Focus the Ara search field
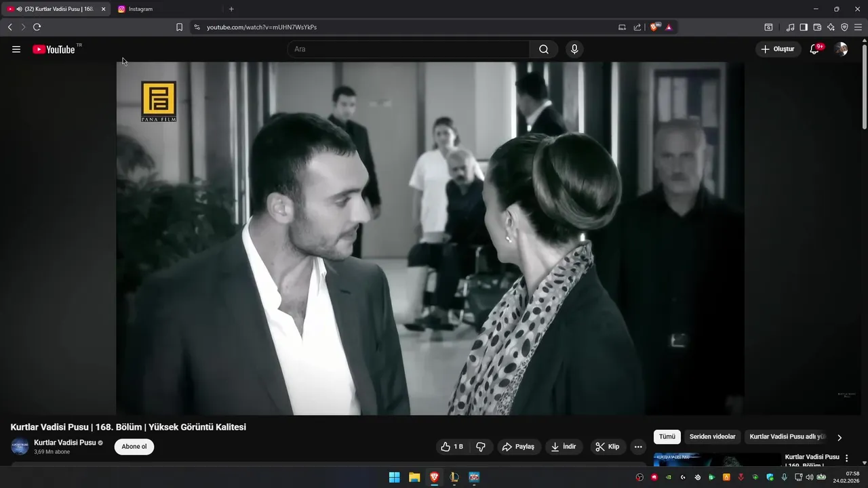Screen dimensions: 868x488 pyautogui.click(x=408, y=49)
